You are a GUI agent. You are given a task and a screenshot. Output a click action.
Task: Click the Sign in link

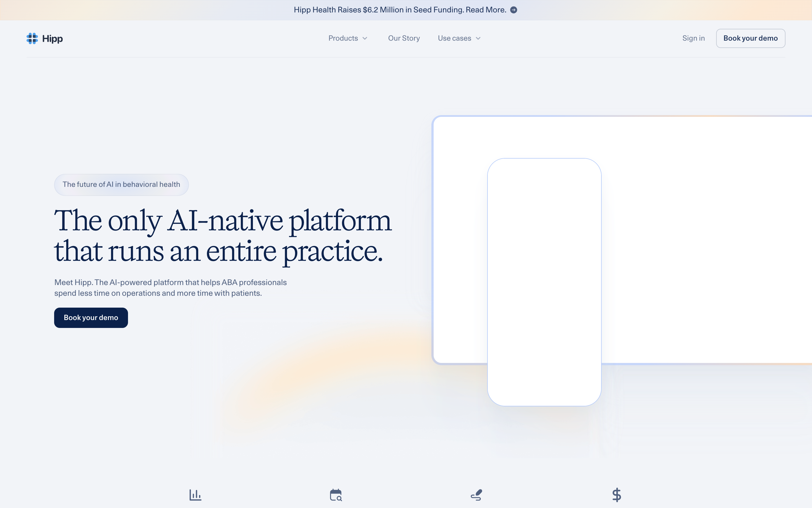pos(693,38)
